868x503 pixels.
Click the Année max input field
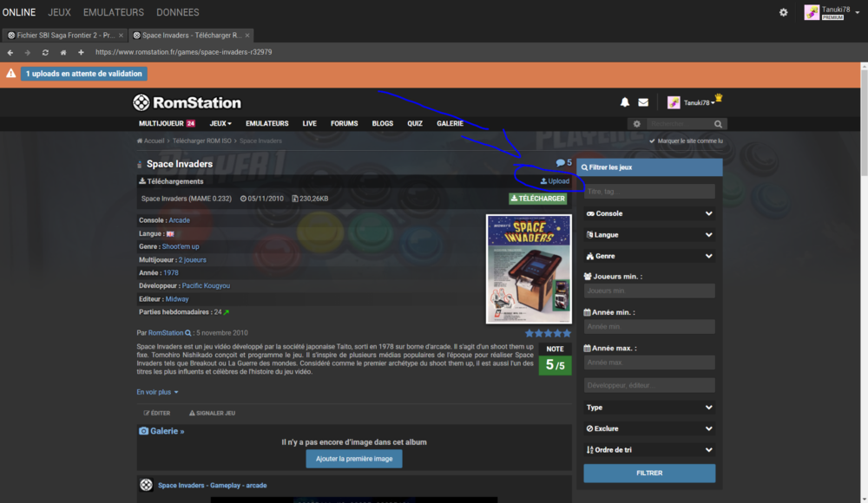pos(649,363)
